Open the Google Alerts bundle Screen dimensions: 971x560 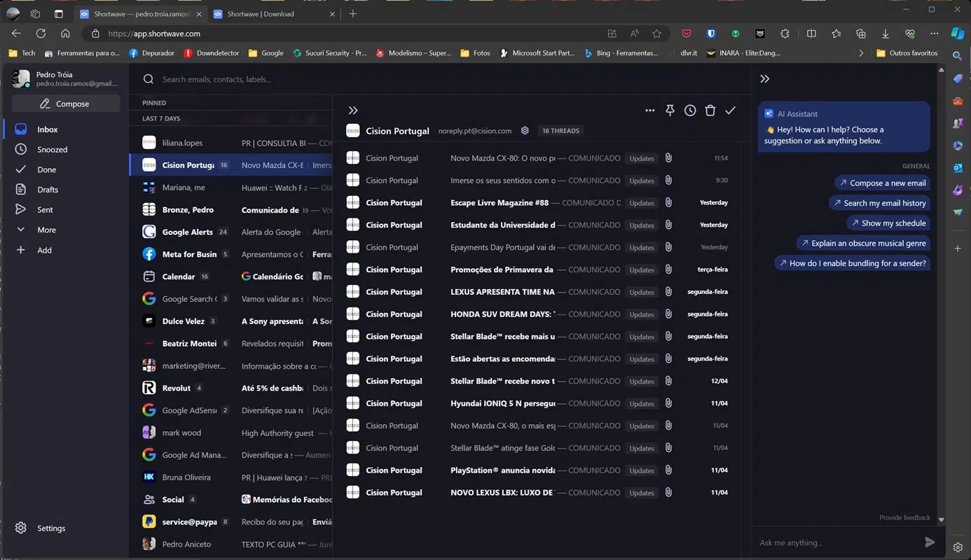231,232
